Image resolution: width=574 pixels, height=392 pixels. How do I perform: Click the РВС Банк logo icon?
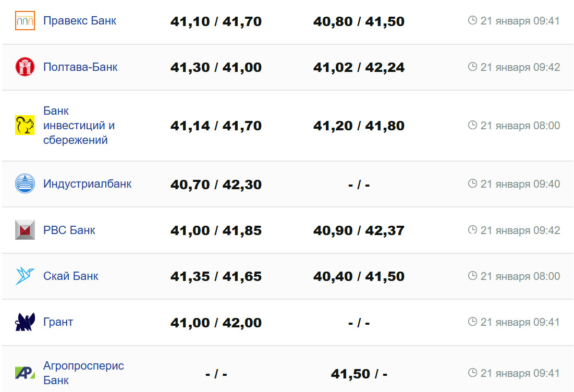coord(25,230)
